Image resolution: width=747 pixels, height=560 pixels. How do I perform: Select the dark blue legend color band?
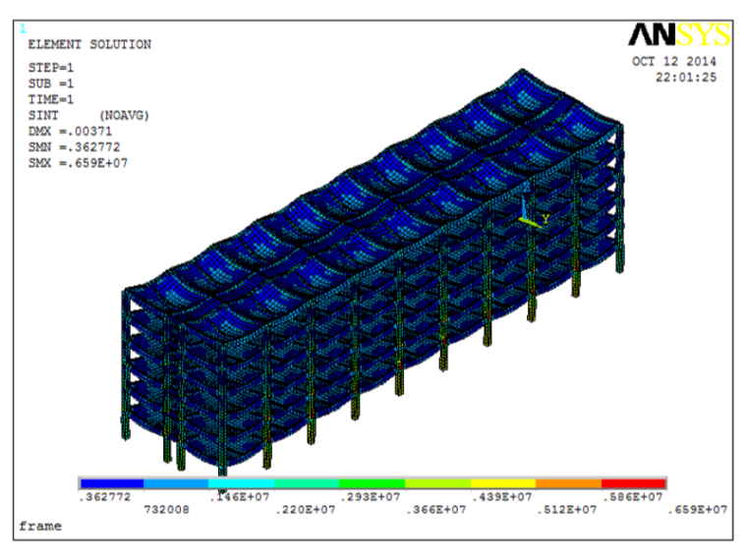click(111, 483)
